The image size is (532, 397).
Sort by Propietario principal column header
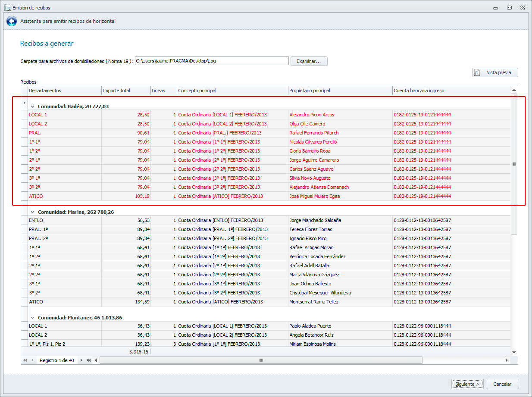[341, 91]
